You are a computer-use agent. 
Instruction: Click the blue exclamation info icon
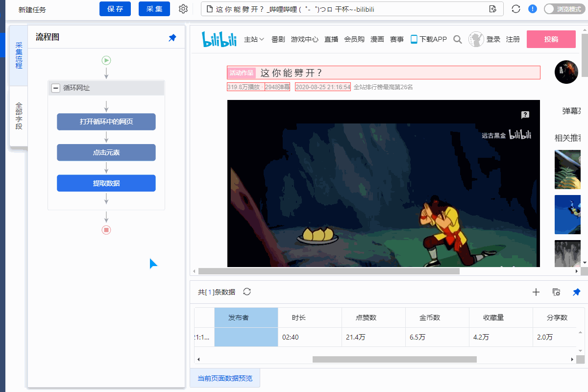tap(533, 9)
